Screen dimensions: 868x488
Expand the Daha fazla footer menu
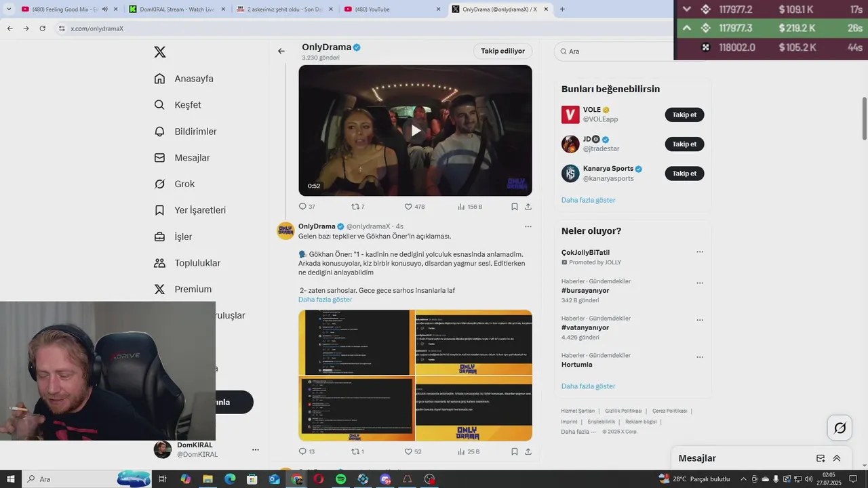tap(578, 432)
